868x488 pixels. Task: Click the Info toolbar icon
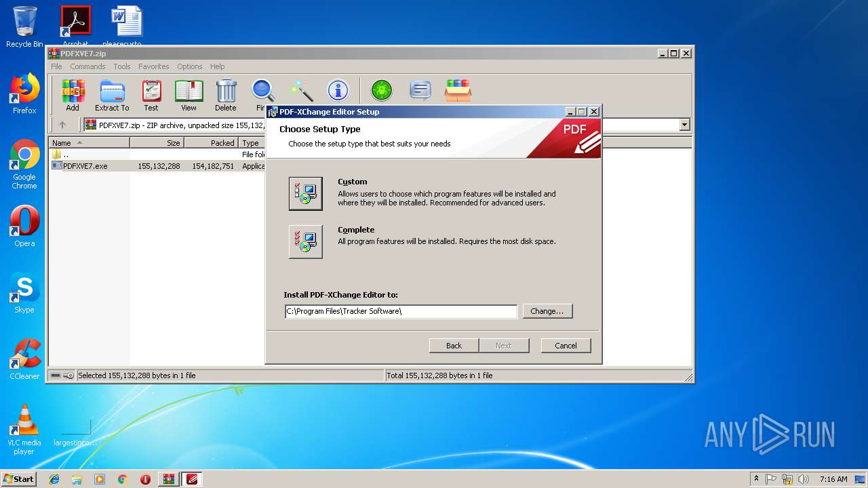(338, 90)
